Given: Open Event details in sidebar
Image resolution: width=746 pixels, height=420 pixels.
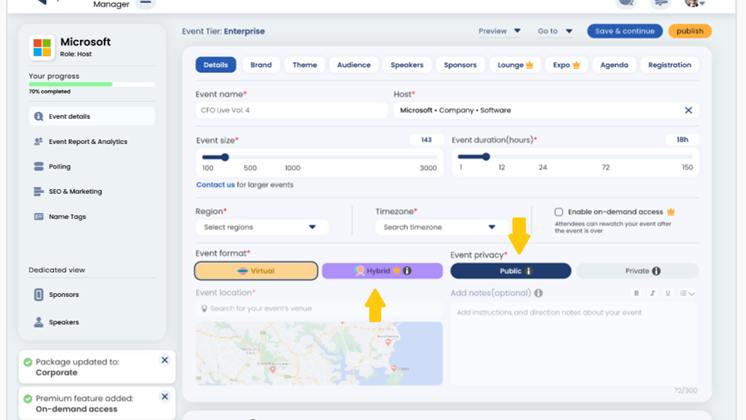Looking at the screenshot, I should (92, 117).
